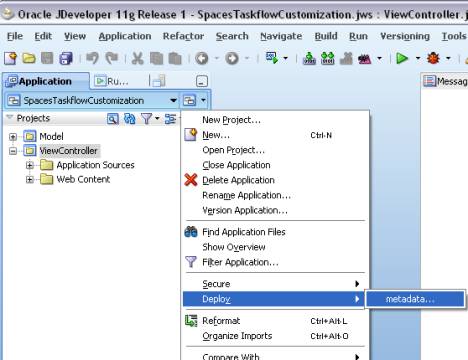This screenshot has height=360, width=468.
Task: Click the Back navigation arrow icon
Action: [201, 59]
